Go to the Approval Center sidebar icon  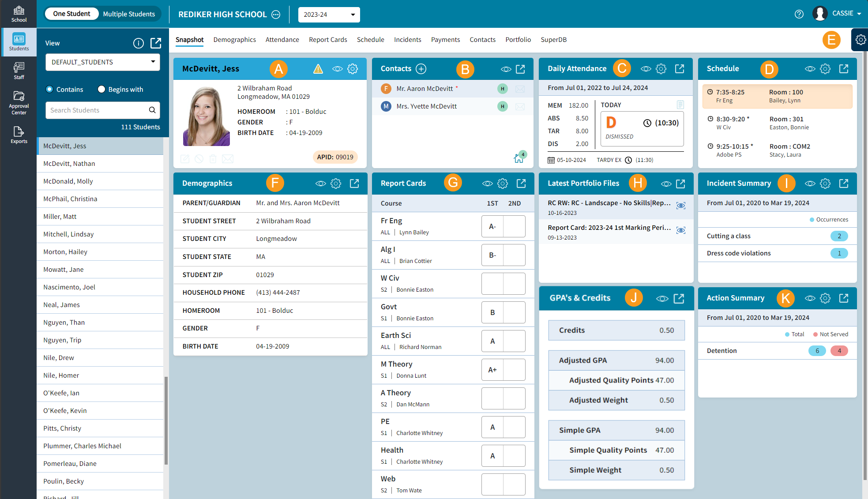19,102
